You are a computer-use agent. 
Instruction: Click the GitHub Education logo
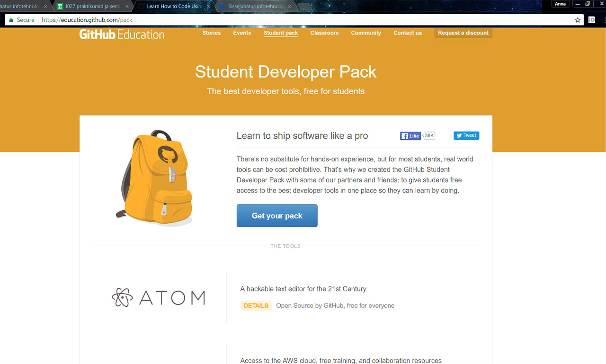122,34
